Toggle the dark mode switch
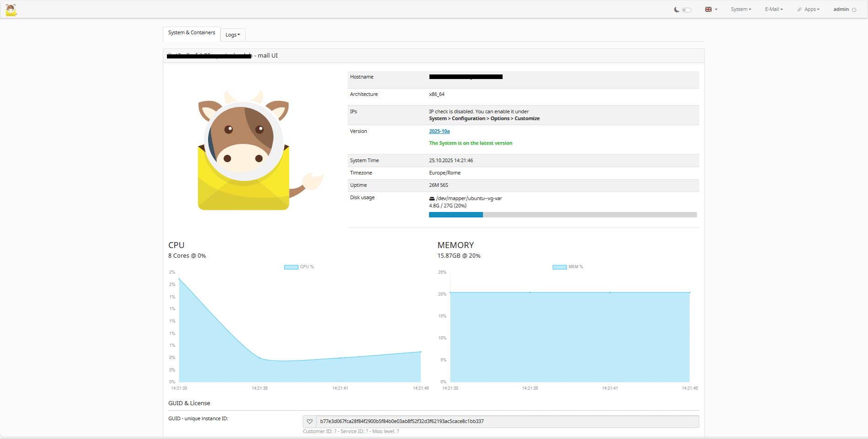The width and height of the screenshot is (868, 439). (686, 10)
